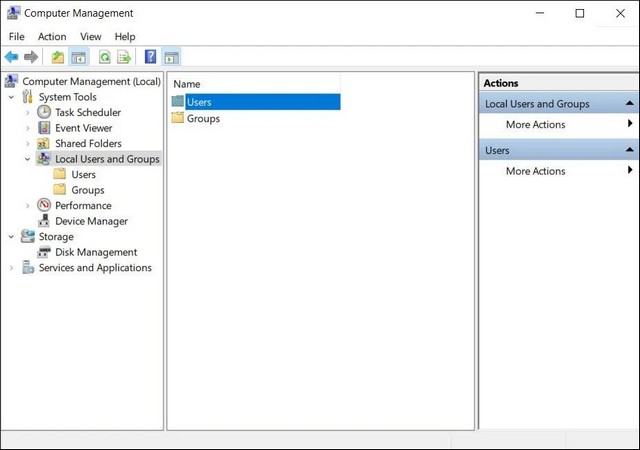640x450 pixels.
Task: Click the Task Scheduler clock icon
Action: tap(44, 112)
